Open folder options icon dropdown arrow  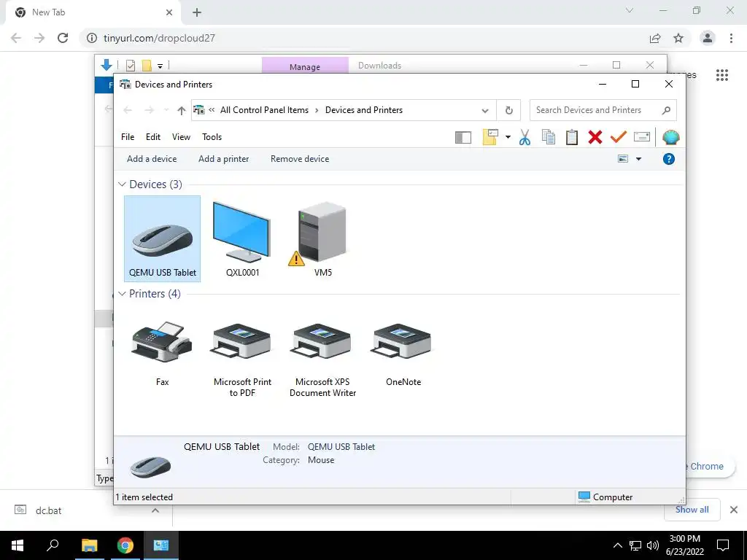(508, 138)
